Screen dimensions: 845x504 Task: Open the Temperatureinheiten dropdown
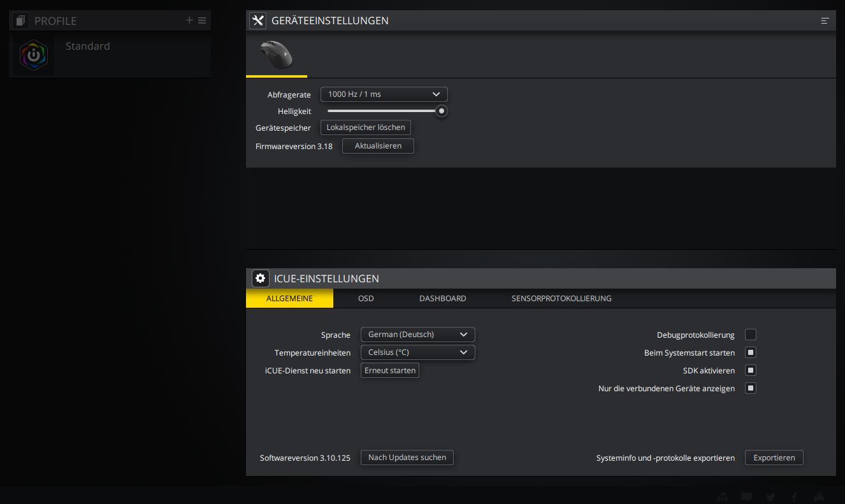[418, 352]
